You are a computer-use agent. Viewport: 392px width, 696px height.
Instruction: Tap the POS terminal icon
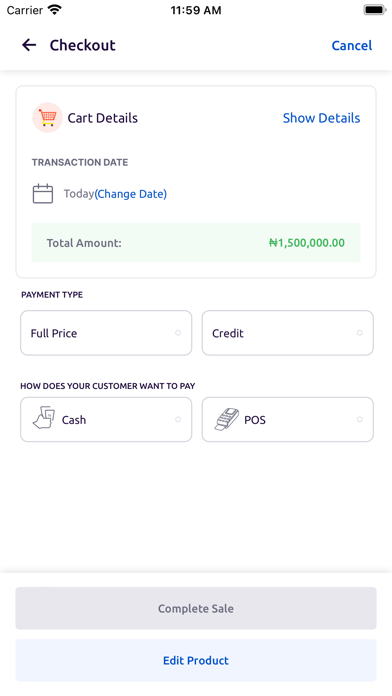click(227, 419)
